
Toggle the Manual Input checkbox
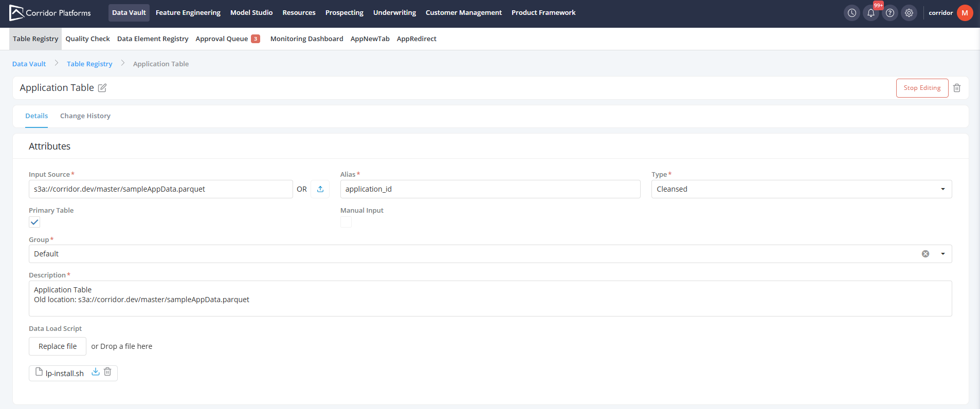pyautogui.click(x=346, y=222)
